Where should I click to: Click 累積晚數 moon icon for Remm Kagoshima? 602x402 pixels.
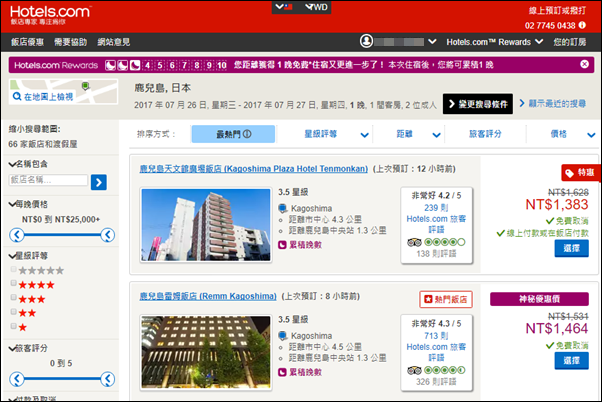(282, 372)
